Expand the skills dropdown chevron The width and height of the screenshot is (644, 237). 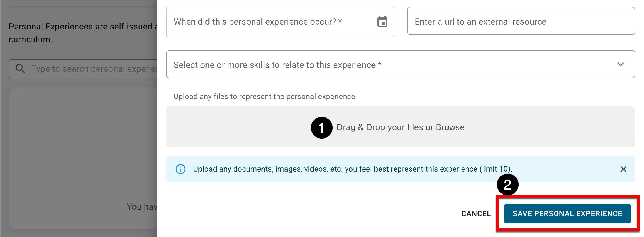coord(620,64)
